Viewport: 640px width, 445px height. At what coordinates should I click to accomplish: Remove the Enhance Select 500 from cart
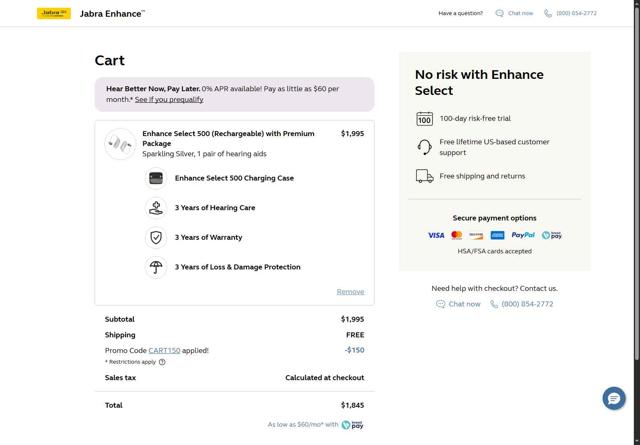[350, 291]
